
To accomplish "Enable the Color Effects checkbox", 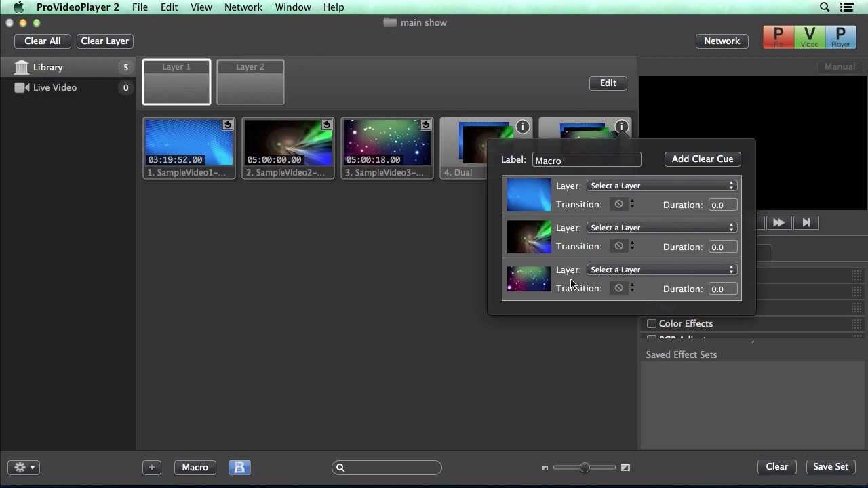I will coord(651,324).
